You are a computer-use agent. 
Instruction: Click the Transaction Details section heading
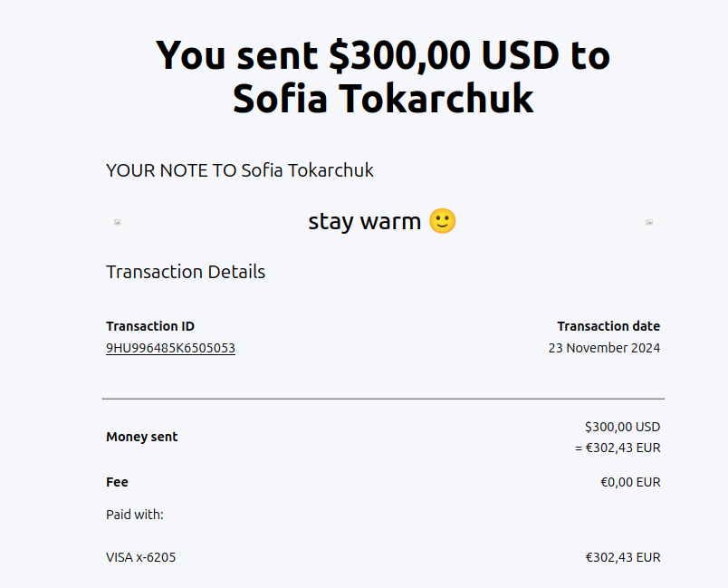186,272
